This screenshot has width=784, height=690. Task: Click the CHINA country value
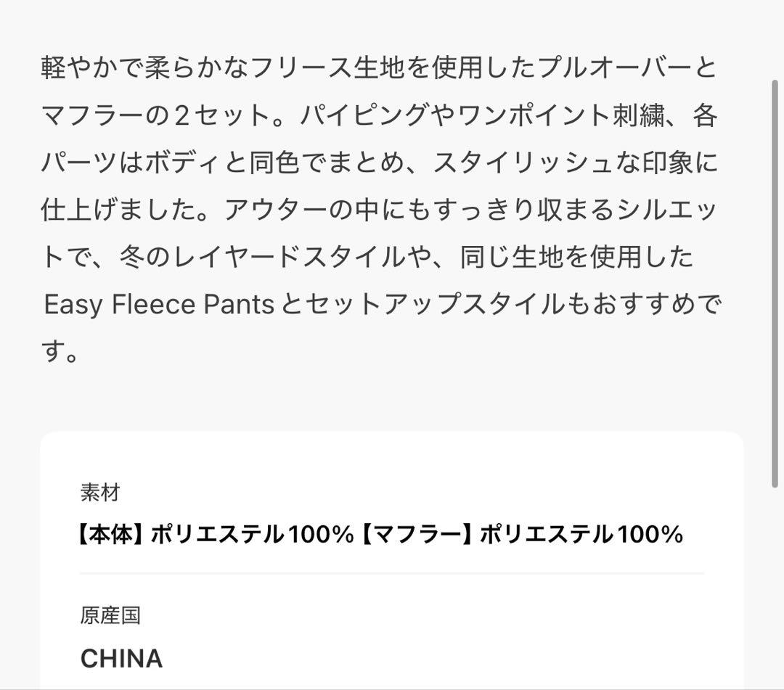(121, 659)
